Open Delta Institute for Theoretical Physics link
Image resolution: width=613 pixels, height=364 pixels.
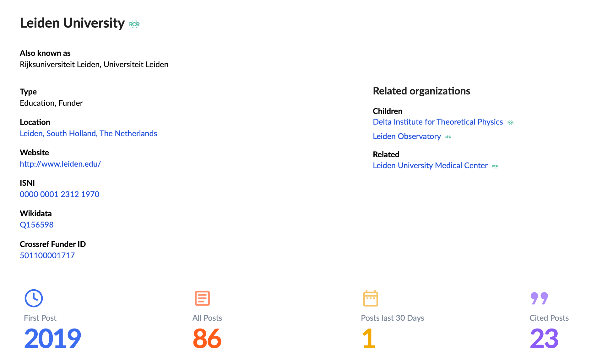pos(438,122)
